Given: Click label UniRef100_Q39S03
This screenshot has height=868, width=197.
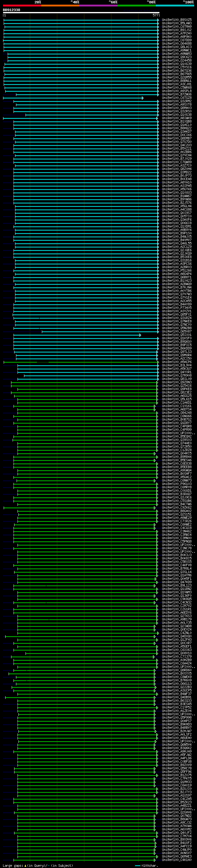Looking at the screenshot, I should click(176, 440).
